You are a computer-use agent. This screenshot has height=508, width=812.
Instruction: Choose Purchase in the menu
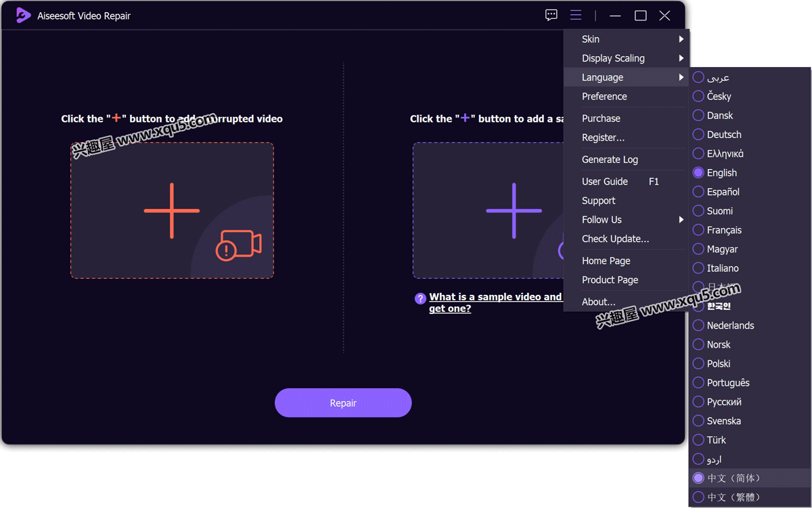[626, 118]
